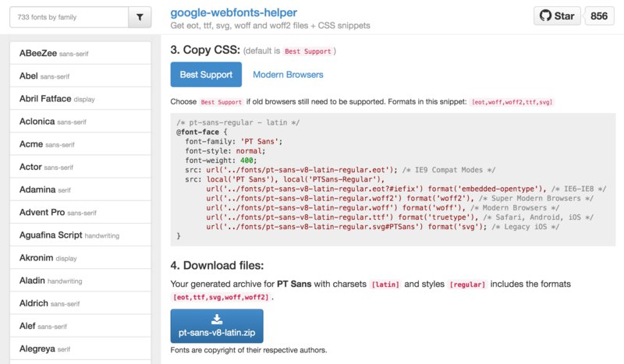The height and width of the screenshot is (364, 624).
Task: Click the [eot,ttf,svg,woff,woff2] formats tag
Action: click(x=221, y=297)
